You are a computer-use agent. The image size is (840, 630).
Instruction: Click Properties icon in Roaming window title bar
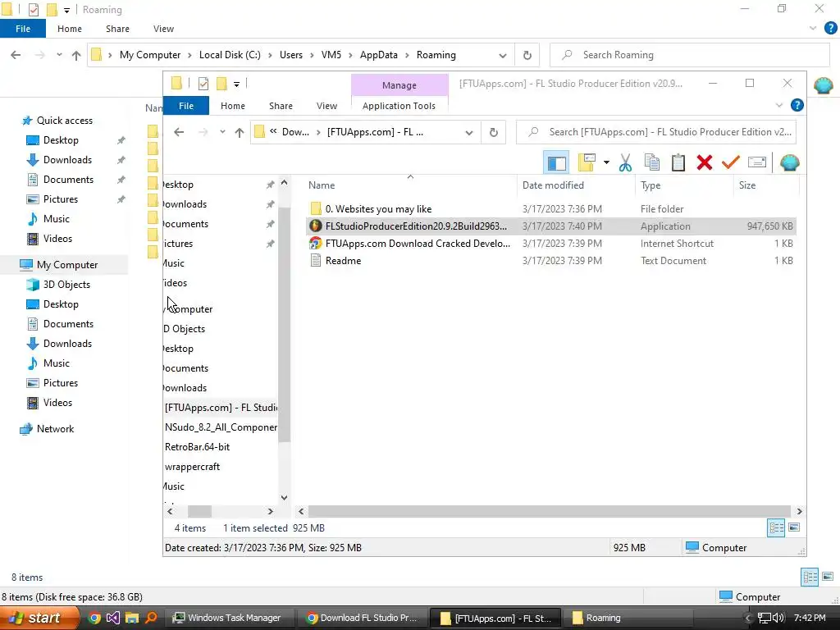click(33, 10)
